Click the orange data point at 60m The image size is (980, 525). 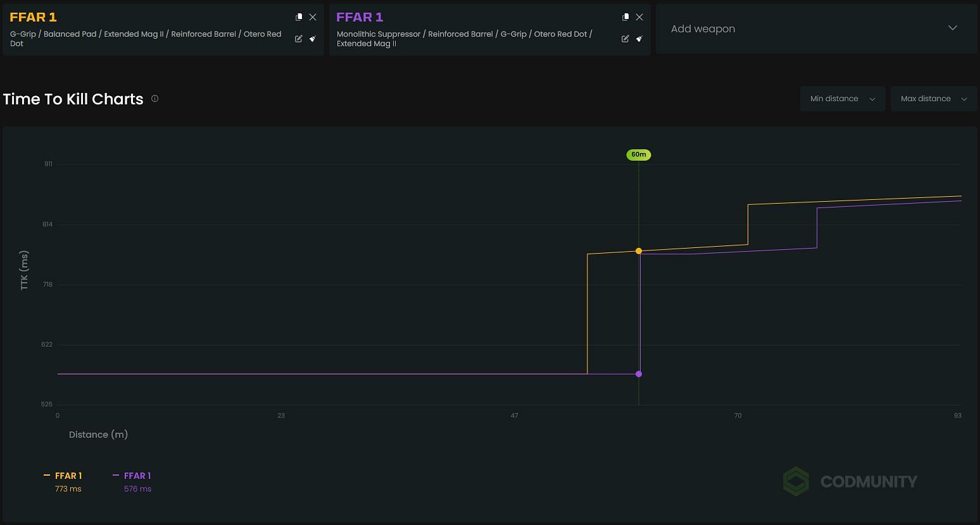[x=639, y=251]
